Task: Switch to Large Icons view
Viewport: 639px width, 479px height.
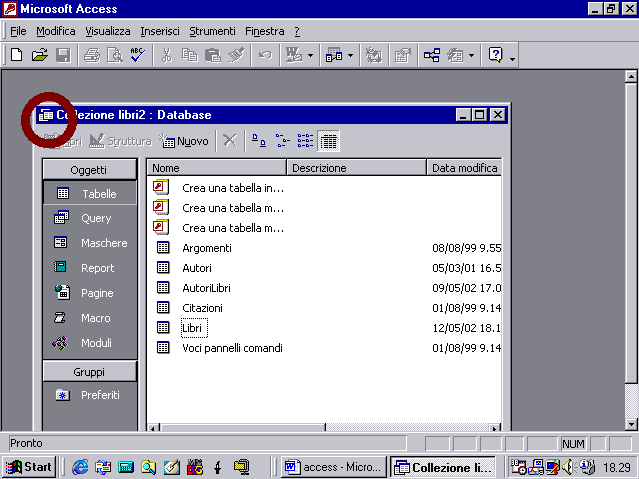Action: pos(259,141)
